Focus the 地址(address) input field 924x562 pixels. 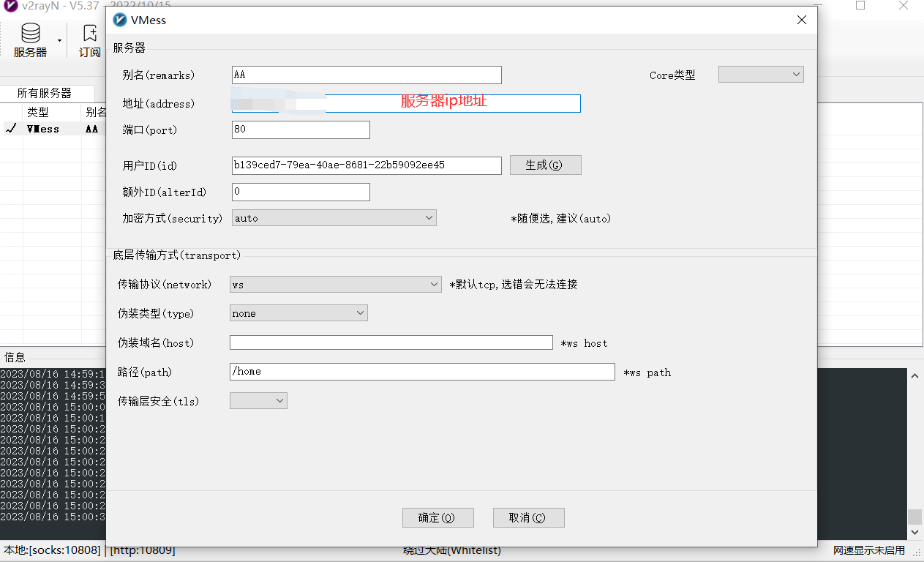[406, 103]
